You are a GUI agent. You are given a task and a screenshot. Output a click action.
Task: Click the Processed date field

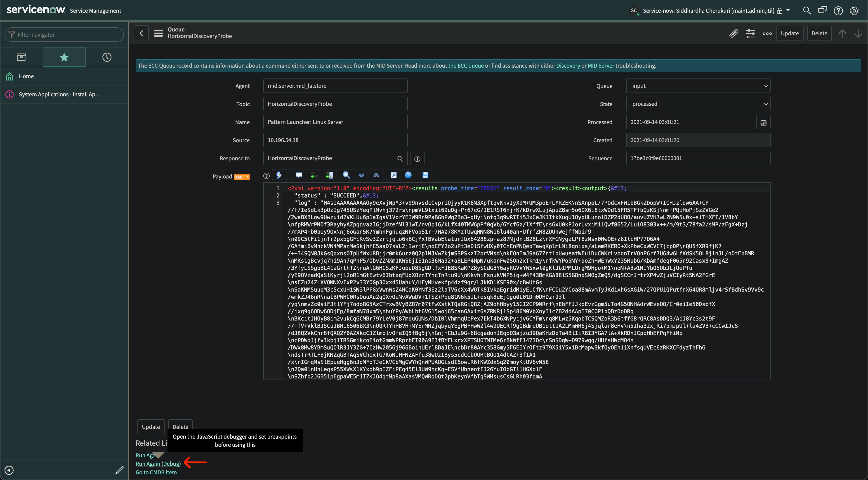[x=691, y=122]
